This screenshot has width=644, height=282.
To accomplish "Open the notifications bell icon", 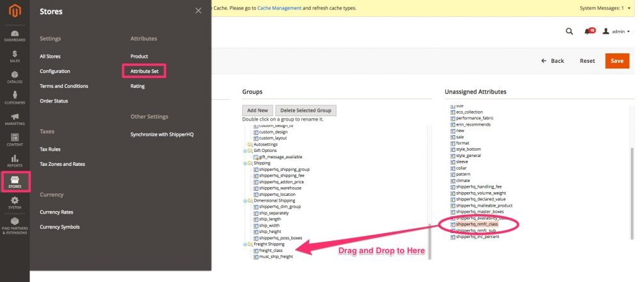I will [x=587, y=31].
